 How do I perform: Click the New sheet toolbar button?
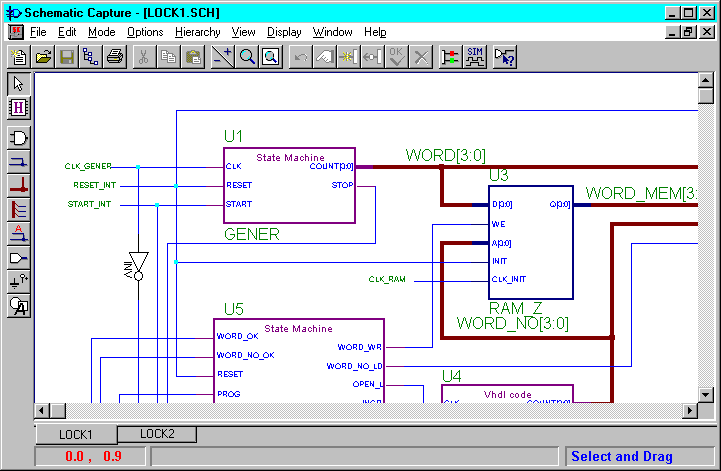pyautogui.click(x=19, y=56)
